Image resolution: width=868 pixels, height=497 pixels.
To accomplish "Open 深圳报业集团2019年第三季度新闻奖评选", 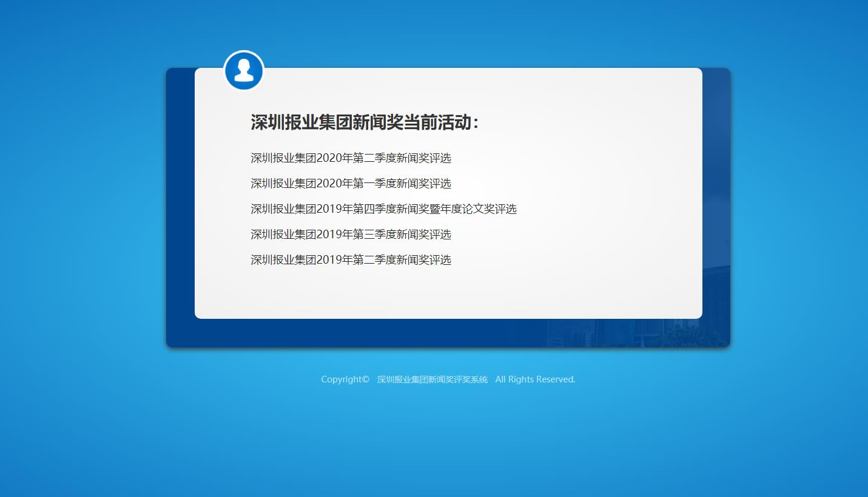I will (351, 235).
